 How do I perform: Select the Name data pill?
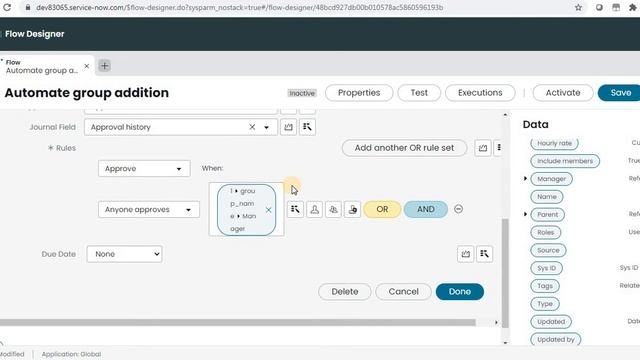547,197
